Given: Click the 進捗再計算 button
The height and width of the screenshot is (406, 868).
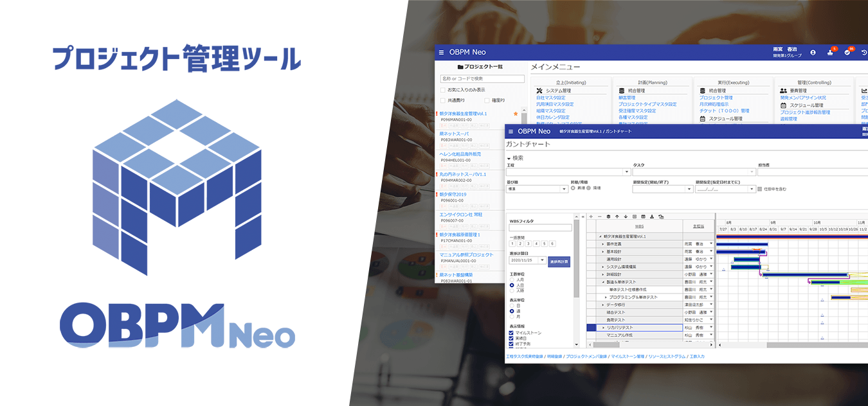Looking at the screenshot, I should (559, 261).
